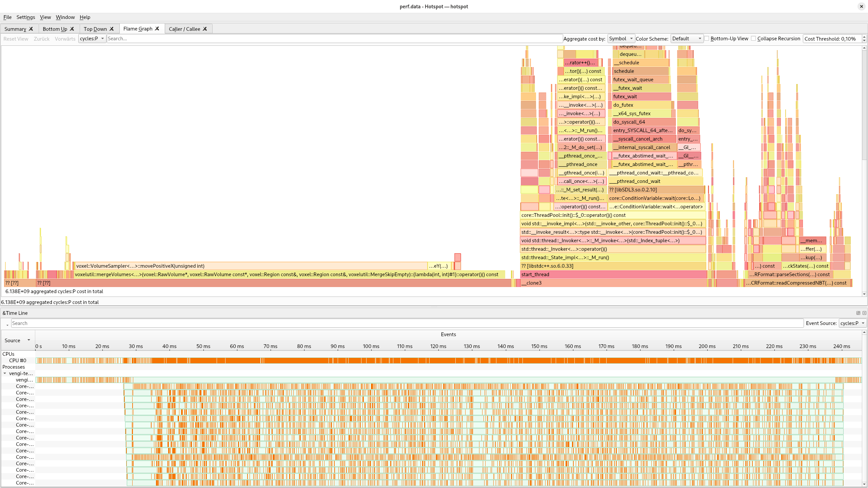Close the Summary tab with its X icon
868x488 pixels.
click(31, 29)
